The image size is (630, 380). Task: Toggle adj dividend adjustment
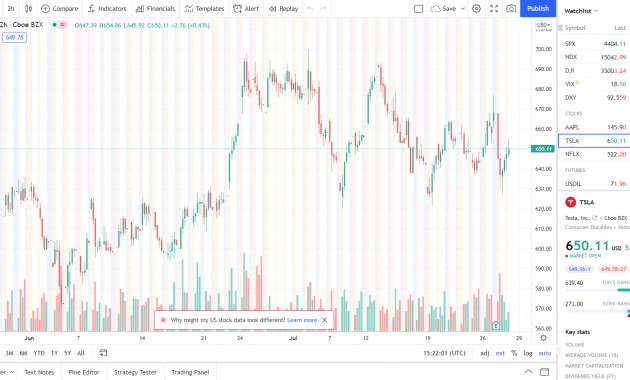tap(485, 353)
